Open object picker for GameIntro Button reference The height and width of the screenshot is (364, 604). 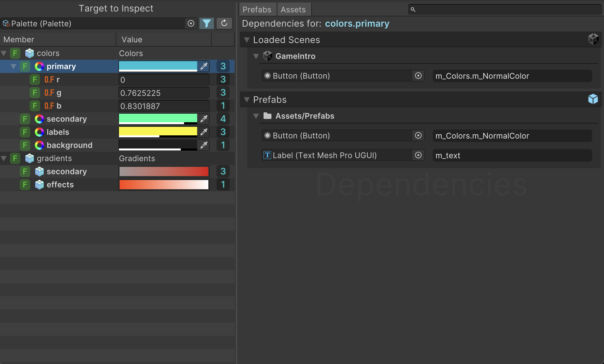tap(418, 76)
